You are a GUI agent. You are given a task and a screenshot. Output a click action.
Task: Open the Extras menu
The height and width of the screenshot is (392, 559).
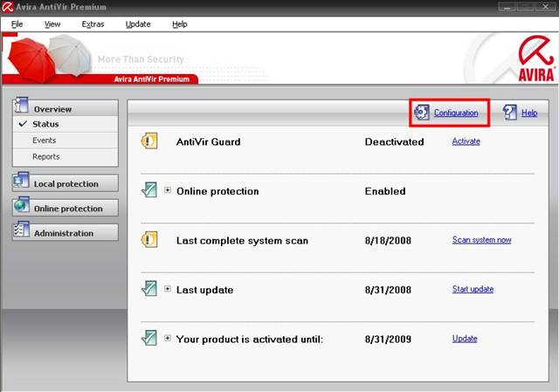tap(93, 24)
